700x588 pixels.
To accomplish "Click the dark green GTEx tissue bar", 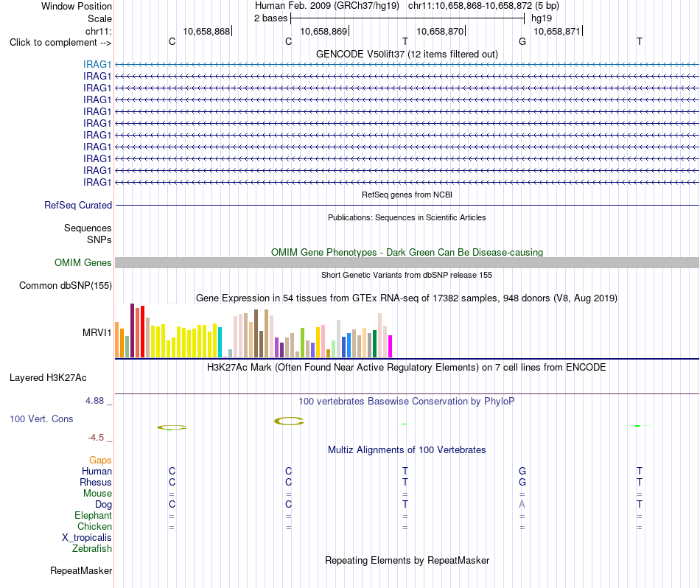I will pos(374,344).
